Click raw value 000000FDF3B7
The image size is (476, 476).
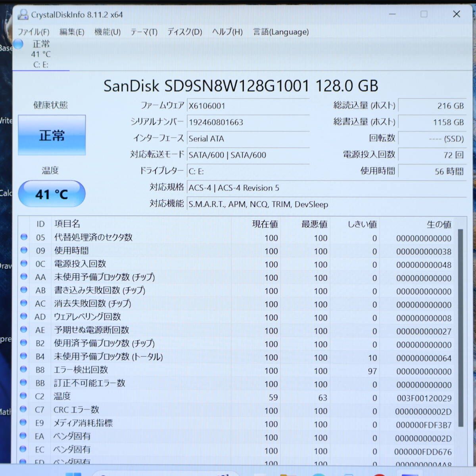(424, 425)
